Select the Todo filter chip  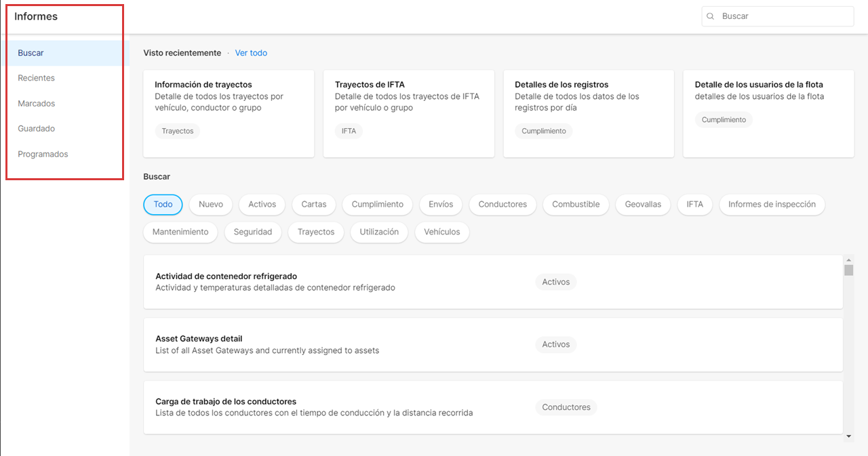[x=163, y=205]
